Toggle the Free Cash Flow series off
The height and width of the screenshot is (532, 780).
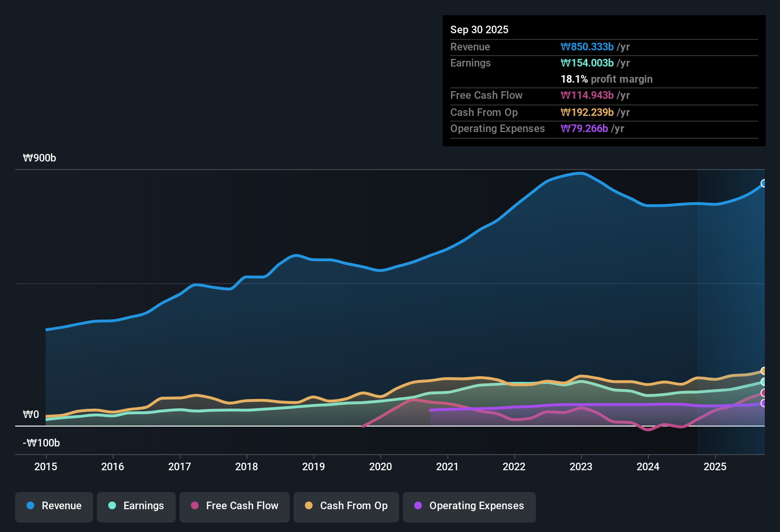click(x=234, y=506)
